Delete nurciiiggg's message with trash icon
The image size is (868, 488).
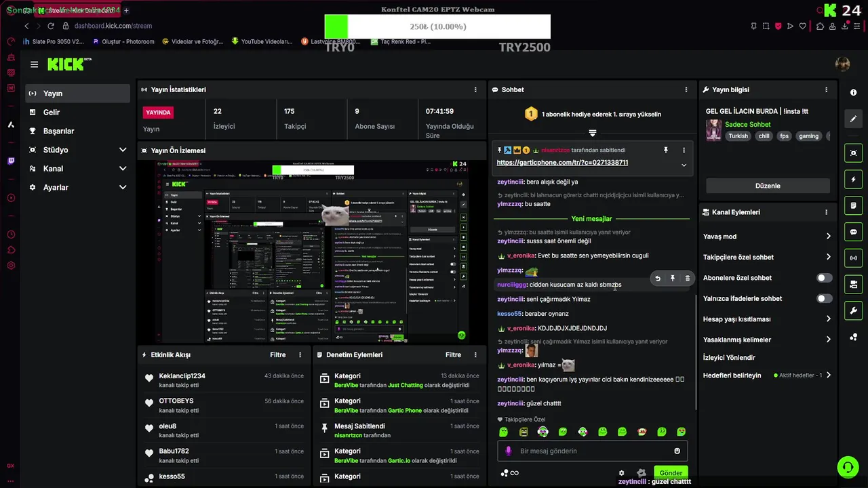pos(687,278)
